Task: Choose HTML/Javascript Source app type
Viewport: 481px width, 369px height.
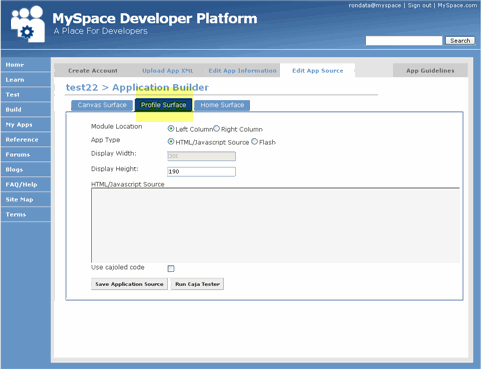Action: point(171,142)
